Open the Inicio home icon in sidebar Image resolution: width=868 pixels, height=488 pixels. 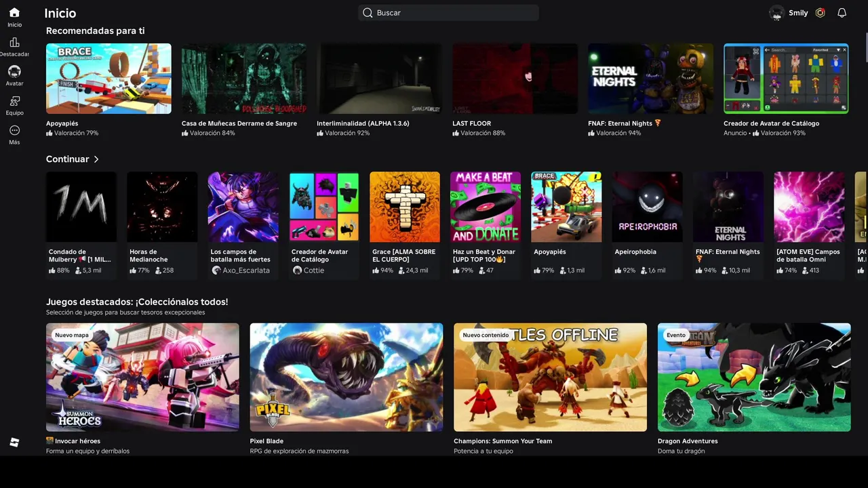pyautogui.click(x=14, y=12)
